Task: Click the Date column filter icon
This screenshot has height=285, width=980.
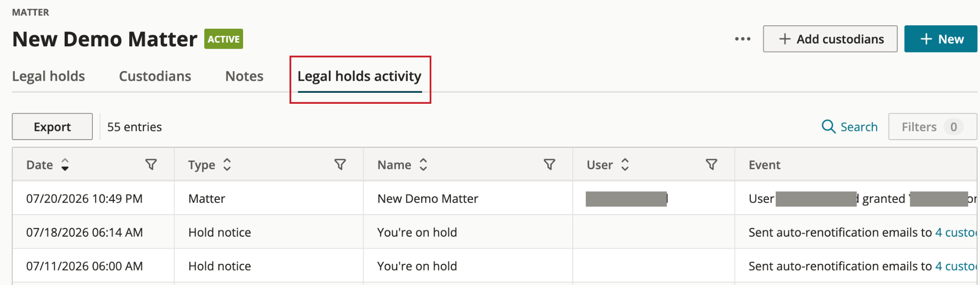Action: pos(151,164)
